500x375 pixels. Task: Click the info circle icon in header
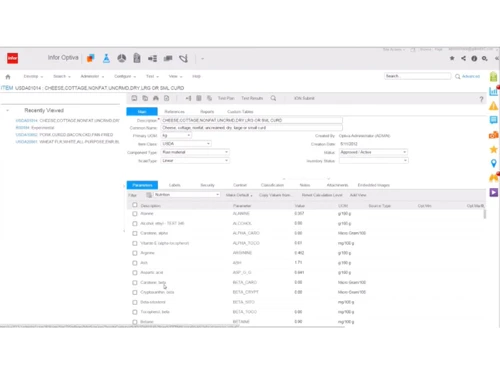click(x=474, y=59)
